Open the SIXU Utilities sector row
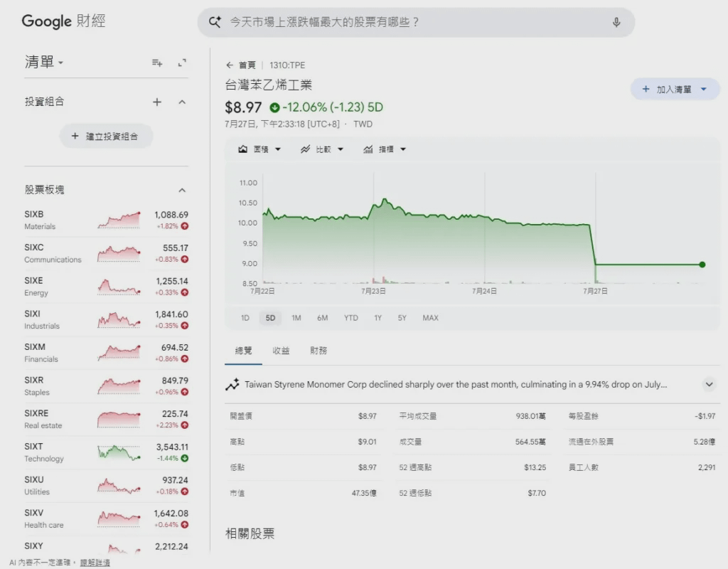Screen dimensions: 728x569 pyautogui.click(x=106, y=485)
